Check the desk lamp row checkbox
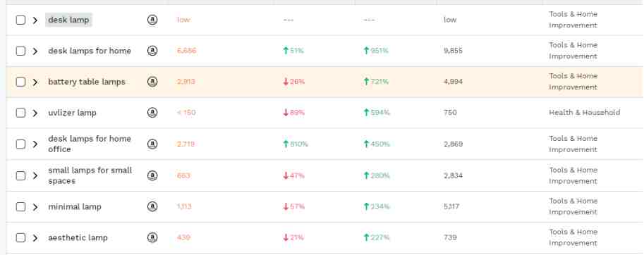 point(20,20)
